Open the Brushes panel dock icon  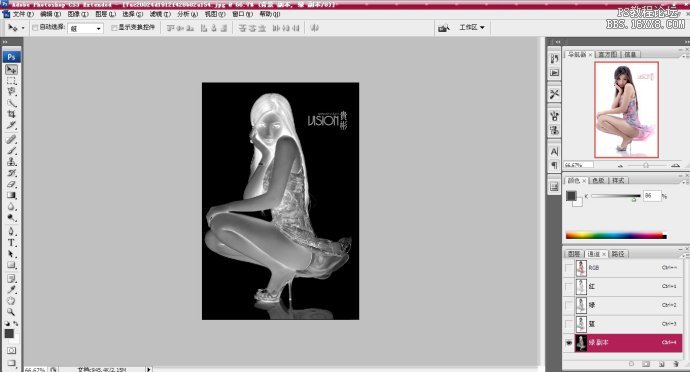pyautogui.click(x=554, y=116)
